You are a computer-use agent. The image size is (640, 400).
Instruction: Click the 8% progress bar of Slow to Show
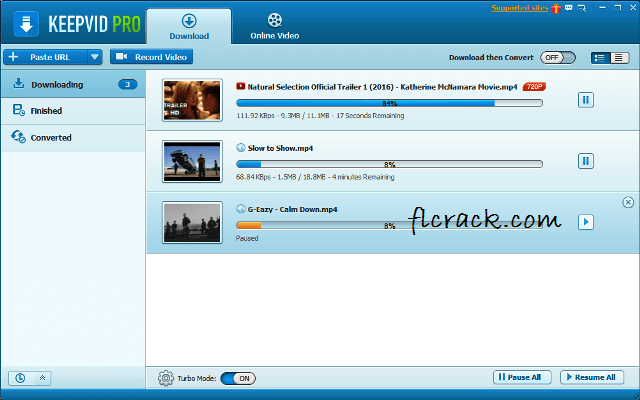[389, 164]
